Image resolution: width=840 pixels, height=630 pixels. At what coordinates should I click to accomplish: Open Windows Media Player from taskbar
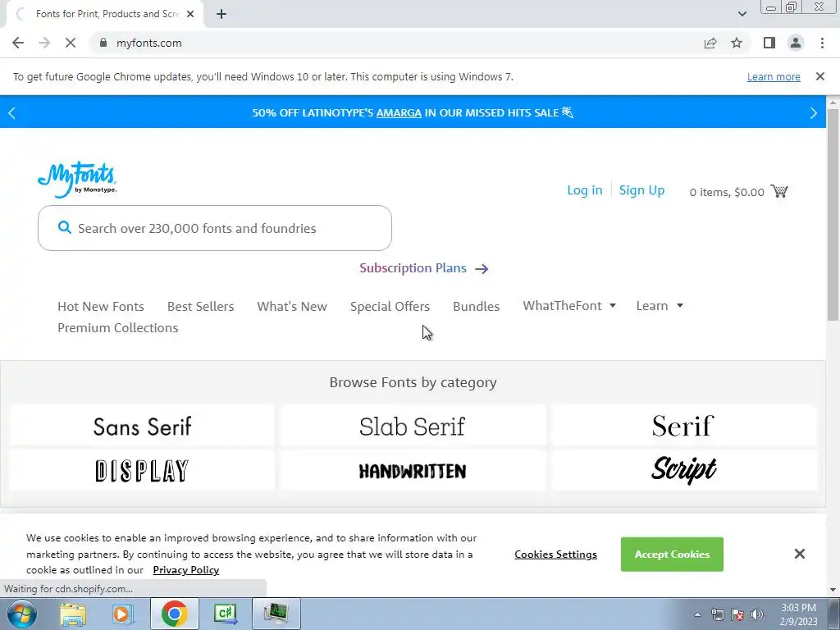click(122, 614)
